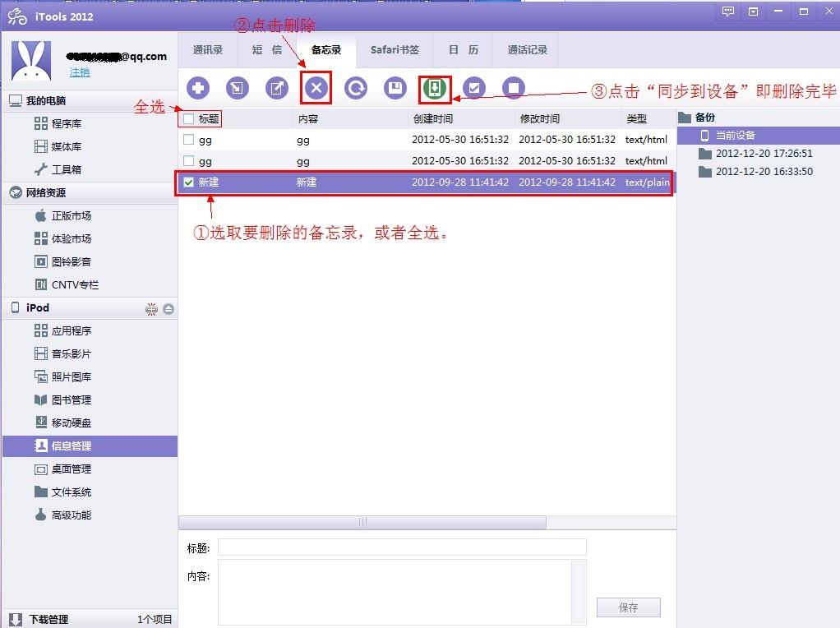Click the import icon in toolbar
840x628 pixels.
(238, 88)
